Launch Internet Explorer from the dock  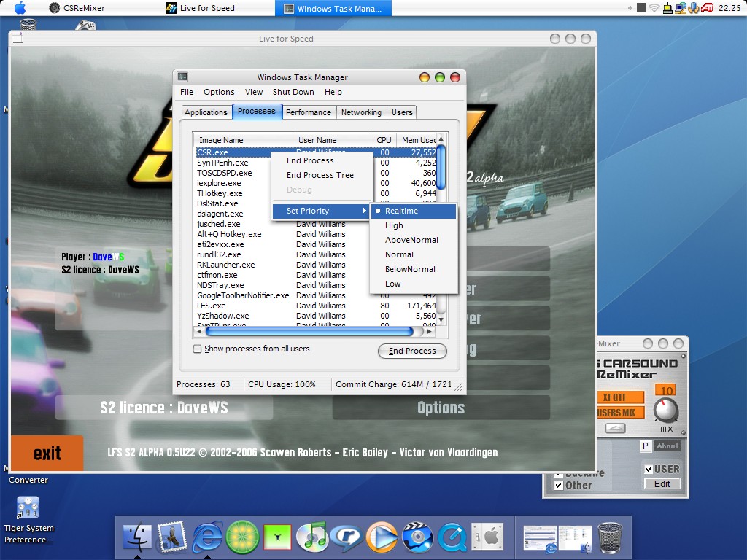pos(206,537)
